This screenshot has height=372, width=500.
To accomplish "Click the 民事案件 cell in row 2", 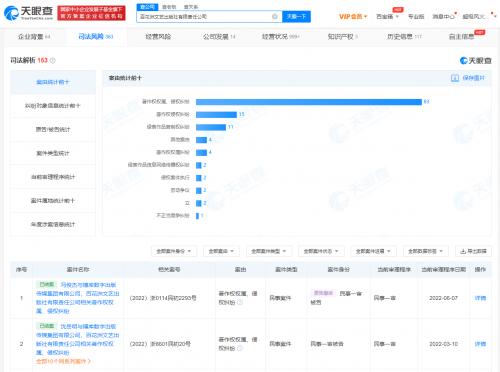I will pyautogui.click(x=280, y=344).
